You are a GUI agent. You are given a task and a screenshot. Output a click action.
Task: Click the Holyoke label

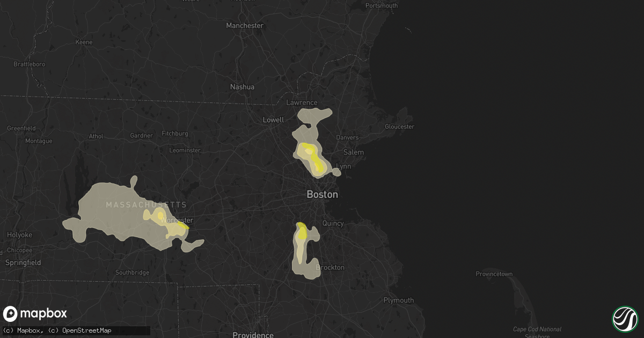[20, 235]
